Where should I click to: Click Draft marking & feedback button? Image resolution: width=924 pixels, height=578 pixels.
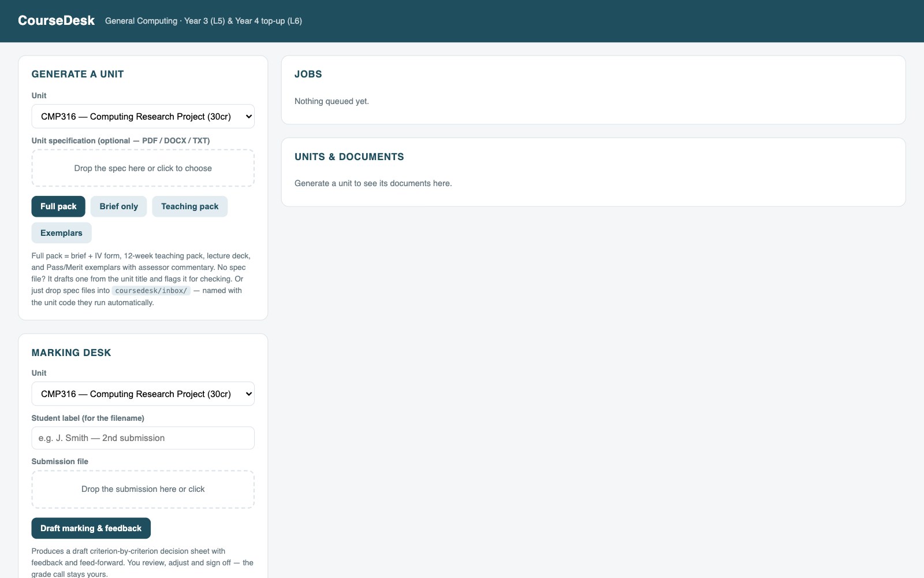91,528
